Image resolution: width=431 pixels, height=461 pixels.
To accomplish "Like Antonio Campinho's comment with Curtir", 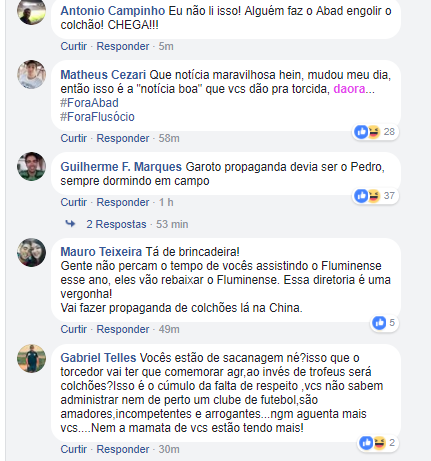I will click(74, 46).
